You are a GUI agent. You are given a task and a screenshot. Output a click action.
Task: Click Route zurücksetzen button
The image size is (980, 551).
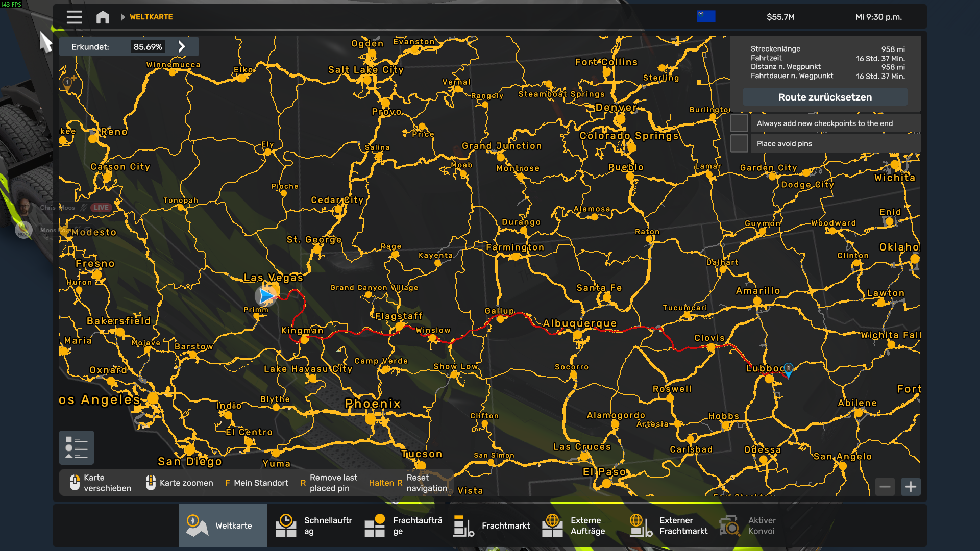coord(825,97)
